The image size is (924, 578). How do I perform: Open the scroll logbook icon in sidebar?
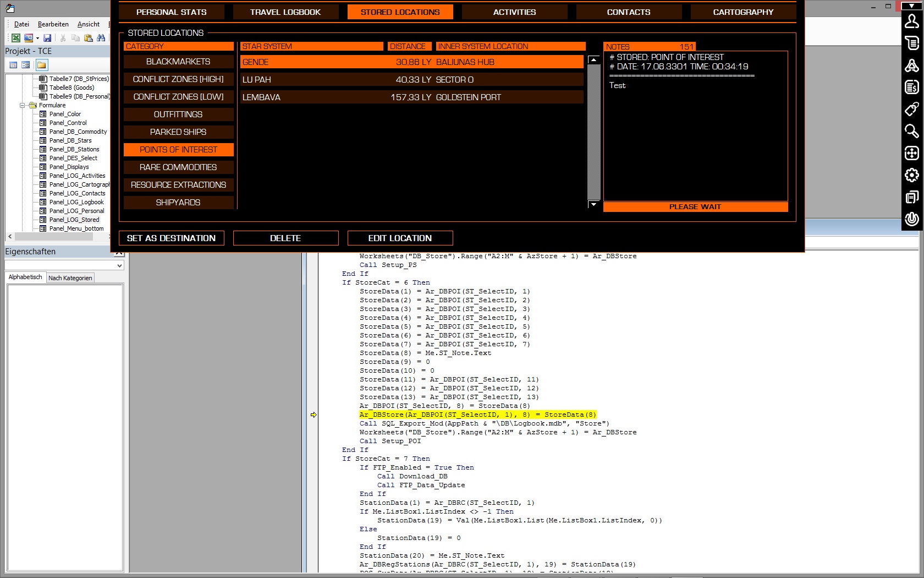(911, 43)
